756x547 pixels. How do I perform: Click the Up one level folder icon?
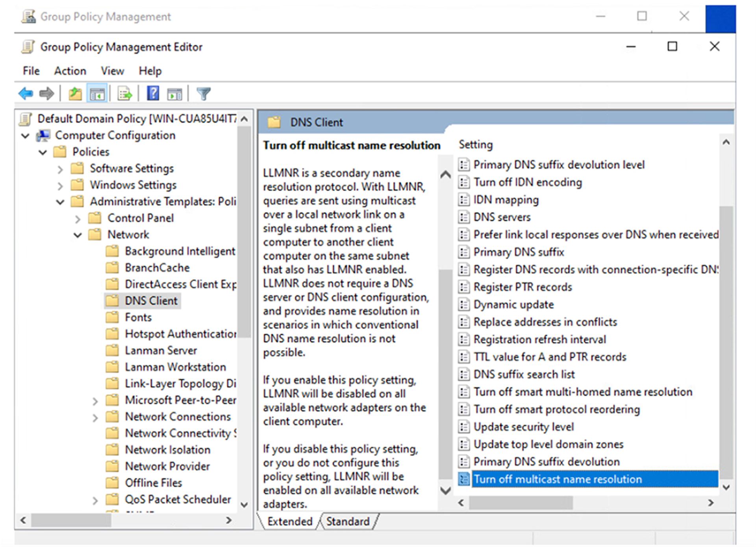[75, 94]
